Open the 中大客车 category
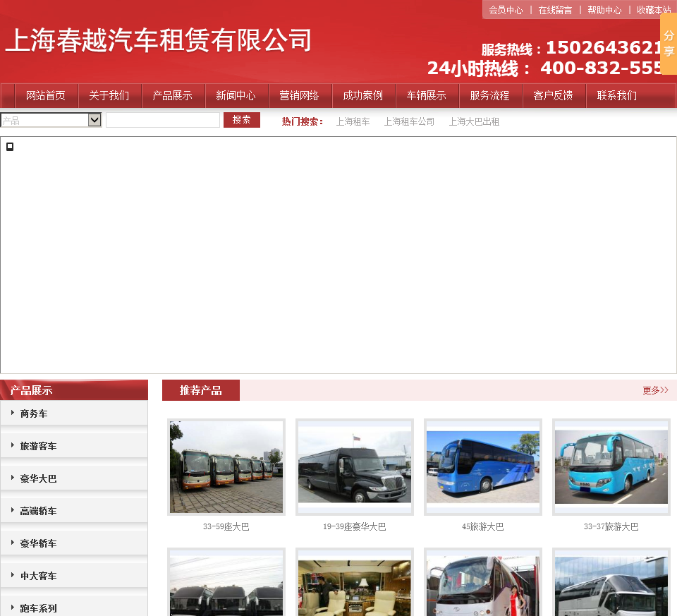Screen dimensions: 677x616 38,576
